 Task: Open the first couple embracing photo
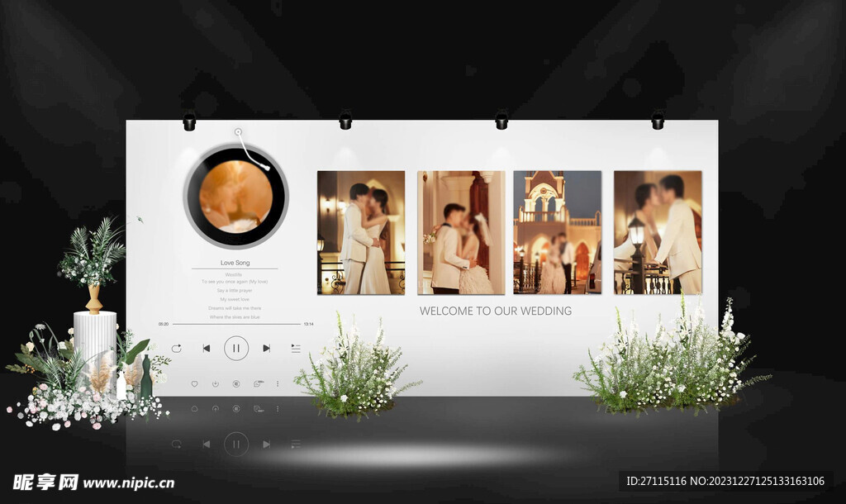tap(361, 232)
